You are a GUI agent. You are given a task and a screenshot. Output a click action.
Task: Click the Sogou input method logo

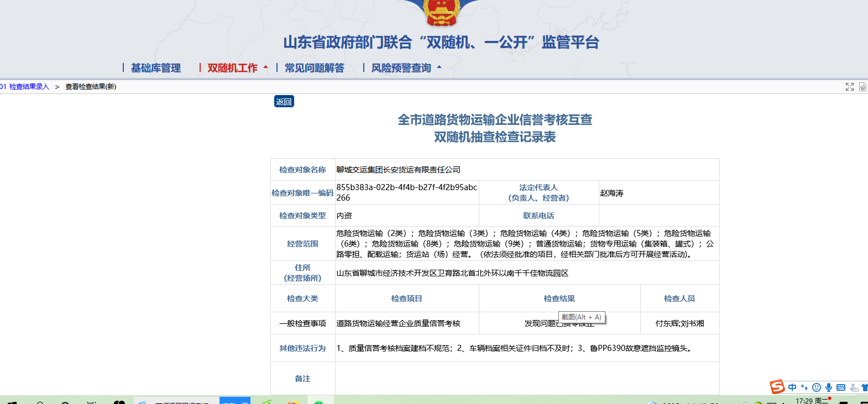click(x=777, y=387)
